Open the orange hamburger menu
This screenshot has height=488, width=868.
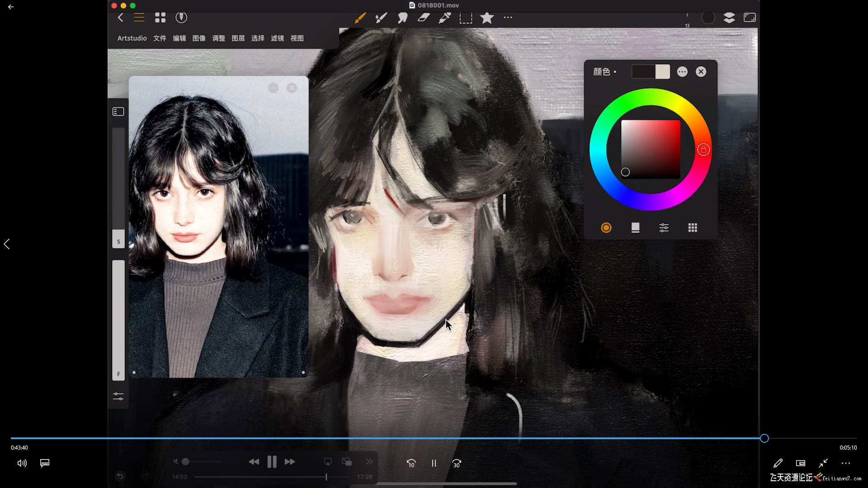[139, 18]
